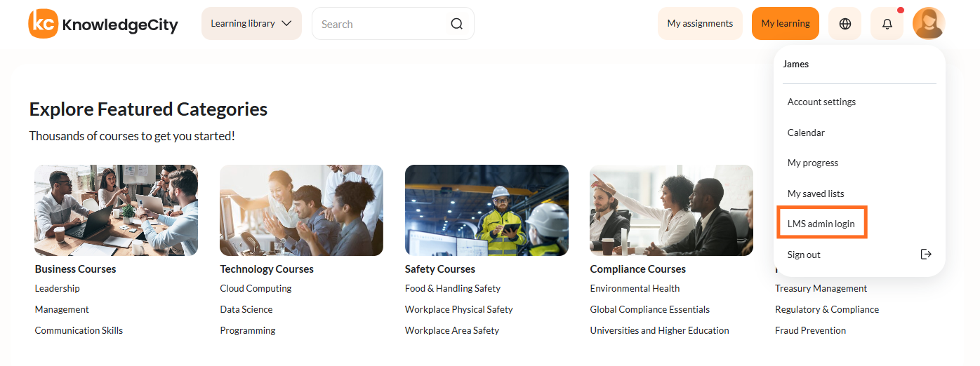Image resolution: width=980 pixels, height=366 pixels.
Task: Click the Explore Featured Categories heading
Action: [x=148, y=109]
